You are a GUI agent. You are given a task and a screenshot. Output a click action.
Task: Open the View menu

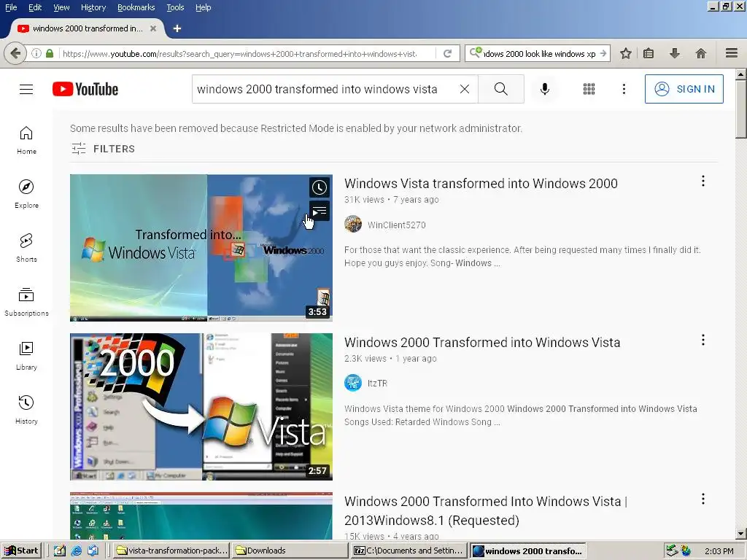click(61, 7)
